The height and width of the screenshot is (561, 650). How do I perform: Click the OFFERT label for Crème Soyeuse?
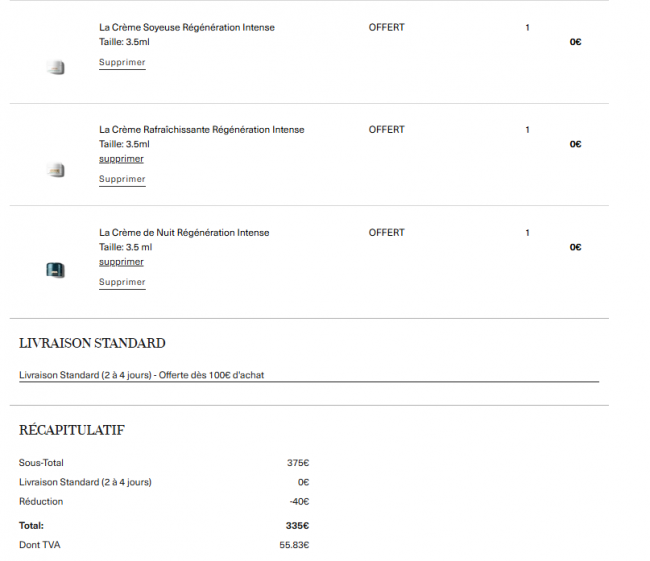pyautogui.click(x=387, y=28)
